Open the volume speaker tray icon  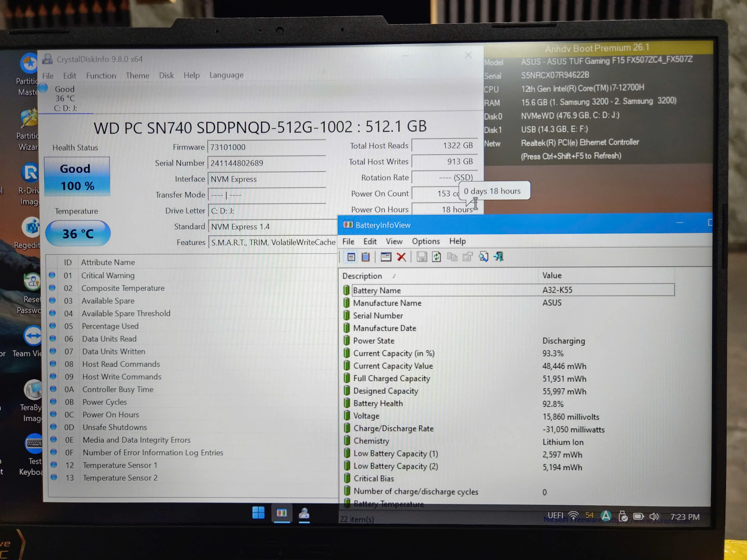[654, 517]
